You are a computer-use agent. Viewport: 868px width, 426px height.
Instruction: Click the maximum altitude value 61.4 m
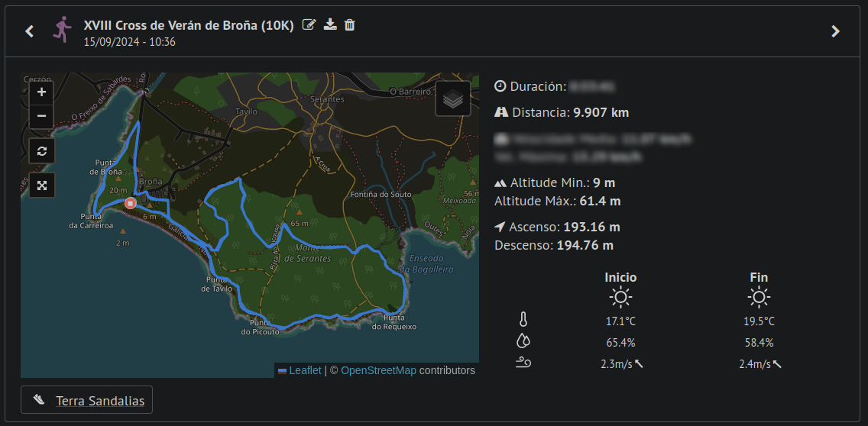click(600, 201)
